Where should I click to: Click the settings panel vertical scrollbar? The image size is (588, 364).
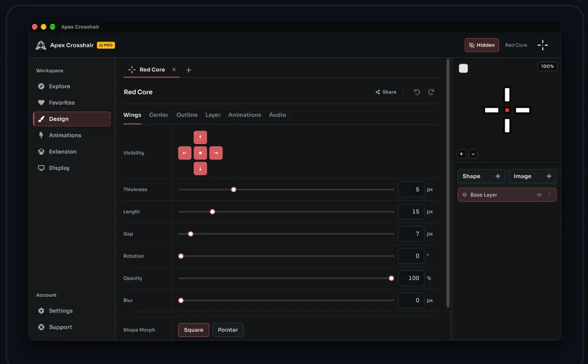click(x=448, y=183)
